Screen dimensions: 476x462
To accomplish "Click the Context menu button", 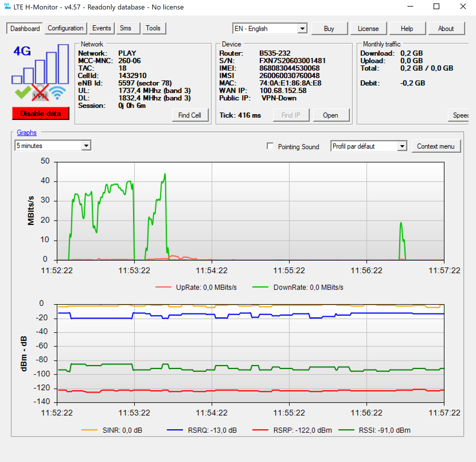I will 436,146.
